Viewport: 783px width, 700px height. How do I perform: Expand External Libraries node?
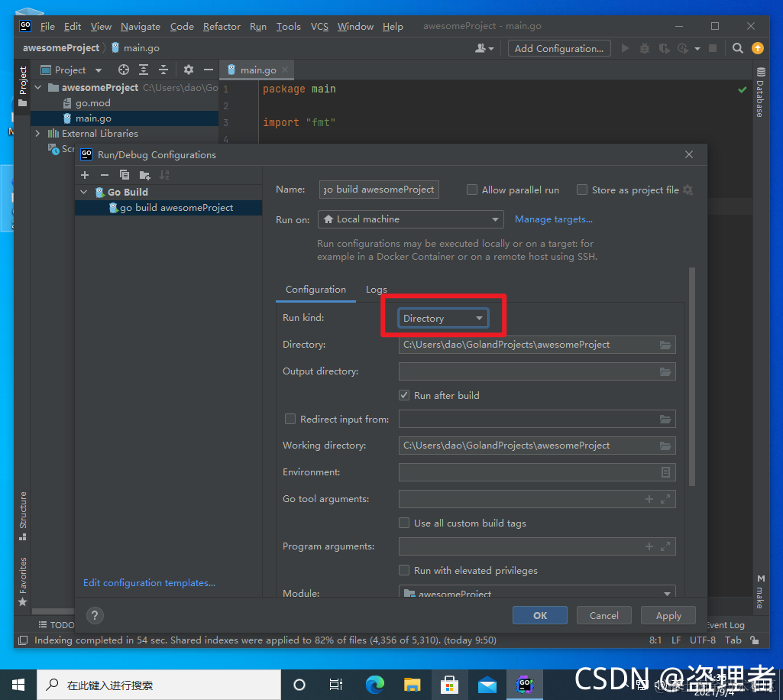[x=38, y=134]
